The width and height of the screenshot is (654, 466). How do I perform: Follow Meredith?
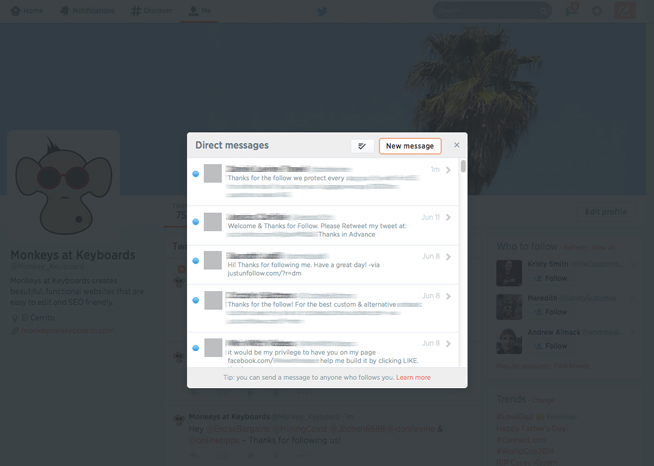(551, 312)
